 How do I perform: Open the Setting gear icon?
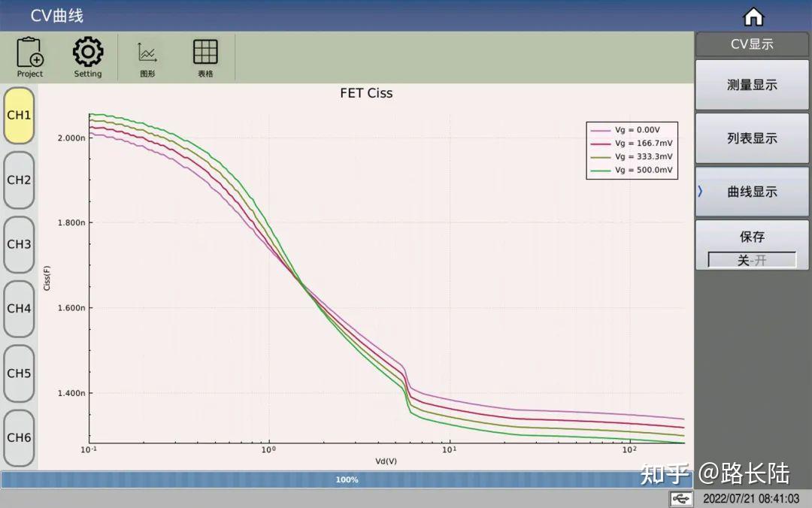click(x=87, y=57)
